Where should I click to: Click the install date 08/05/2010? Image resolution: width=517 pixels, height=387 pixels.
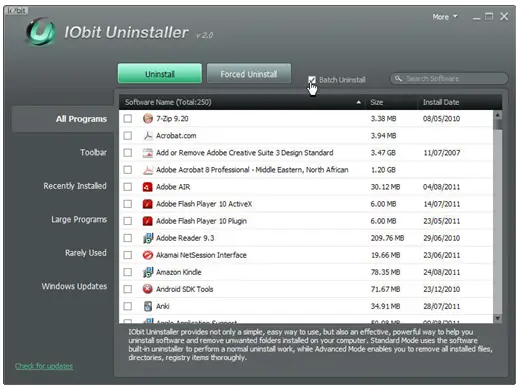click(x=441, y=119)
